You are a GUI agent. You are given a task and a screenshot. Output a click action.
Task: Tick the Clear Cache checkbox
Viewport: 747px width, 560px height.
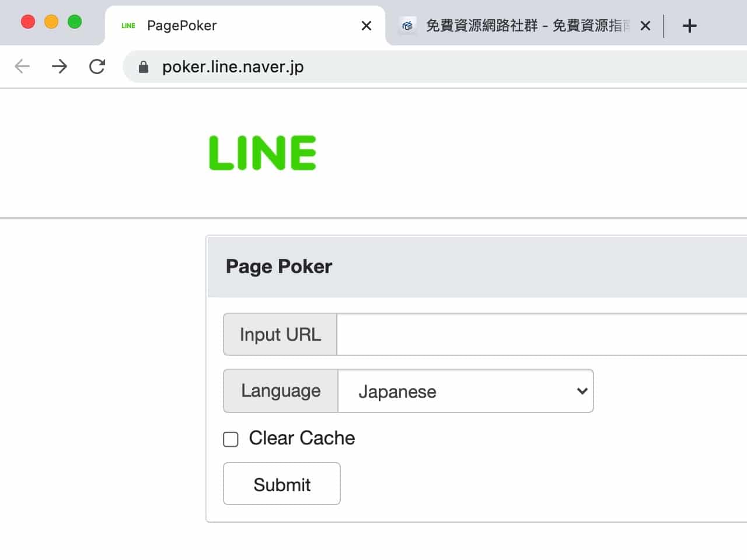click(x=231, y=439)
